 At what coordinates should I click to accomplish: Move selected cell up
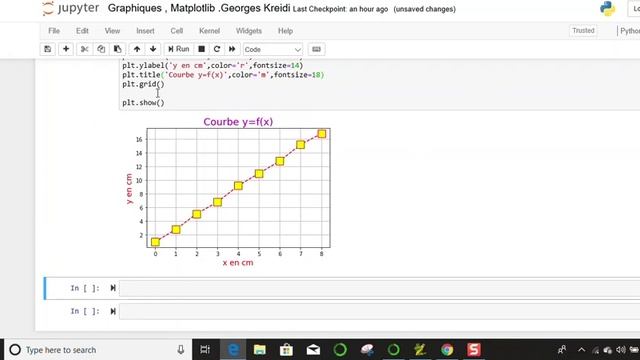(137, 49)
